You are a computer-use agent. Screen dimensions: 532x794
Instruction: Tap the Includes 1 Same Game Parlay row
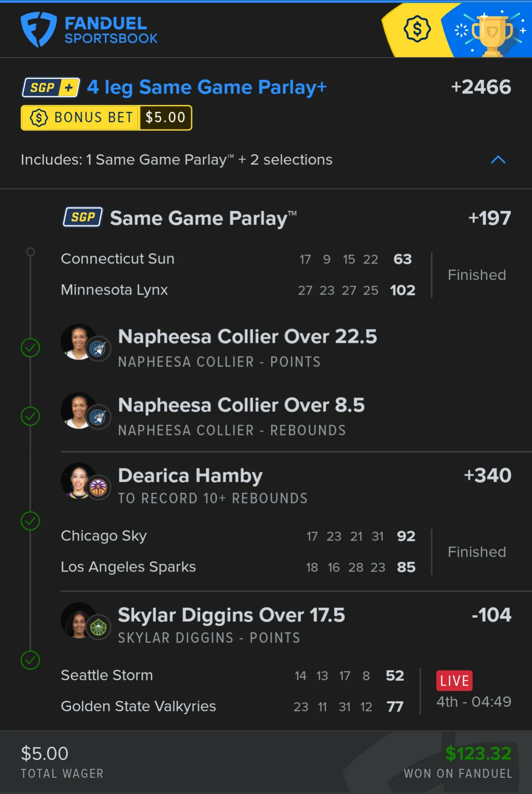tap(266, 160)
